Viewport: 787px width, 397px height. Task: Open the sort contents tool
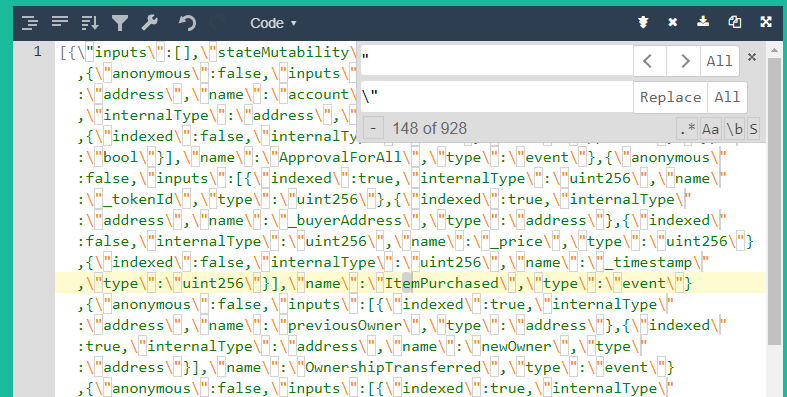click(90, 23)
